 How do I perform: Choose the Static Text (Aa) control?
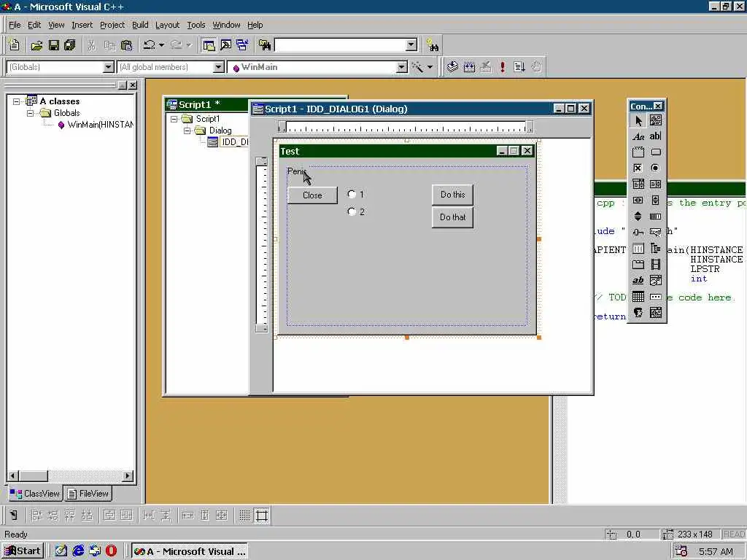point(638,136)
